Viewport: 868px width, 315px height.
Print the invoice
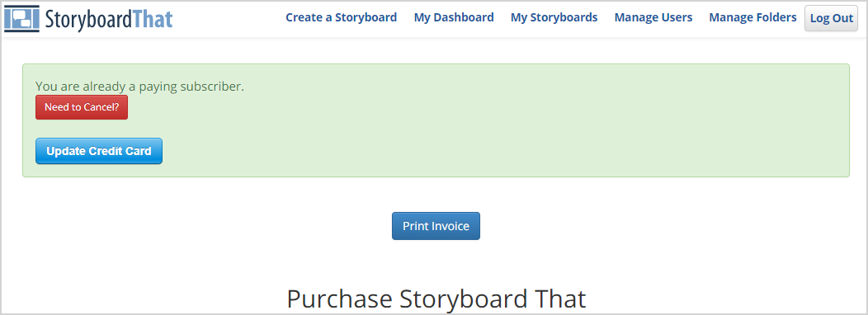436,226
